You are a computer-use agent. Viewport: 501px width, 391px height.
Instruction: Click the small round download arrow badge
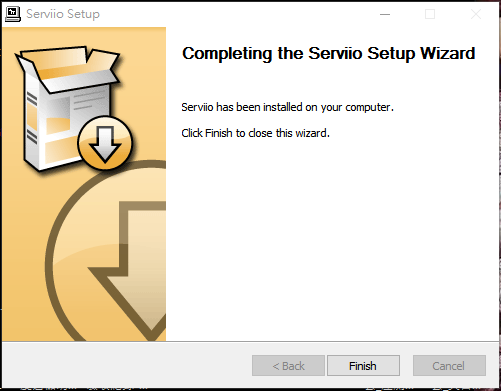coord(105,143)
